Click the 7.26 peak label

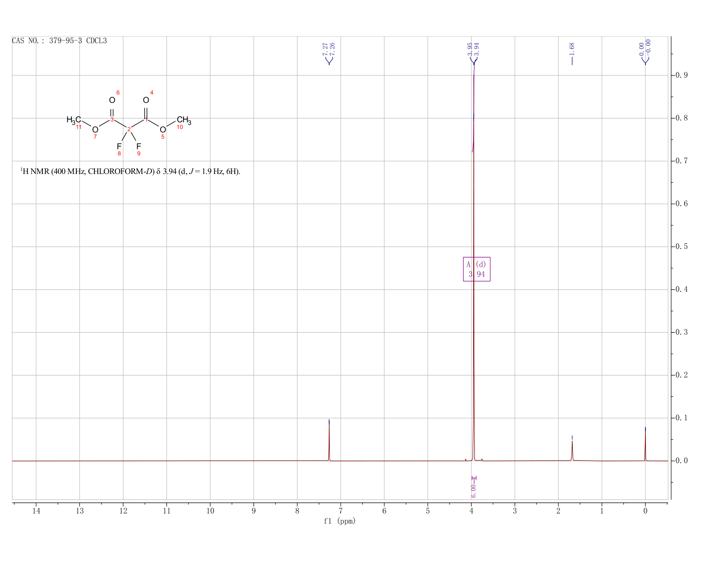pos(333,48)
